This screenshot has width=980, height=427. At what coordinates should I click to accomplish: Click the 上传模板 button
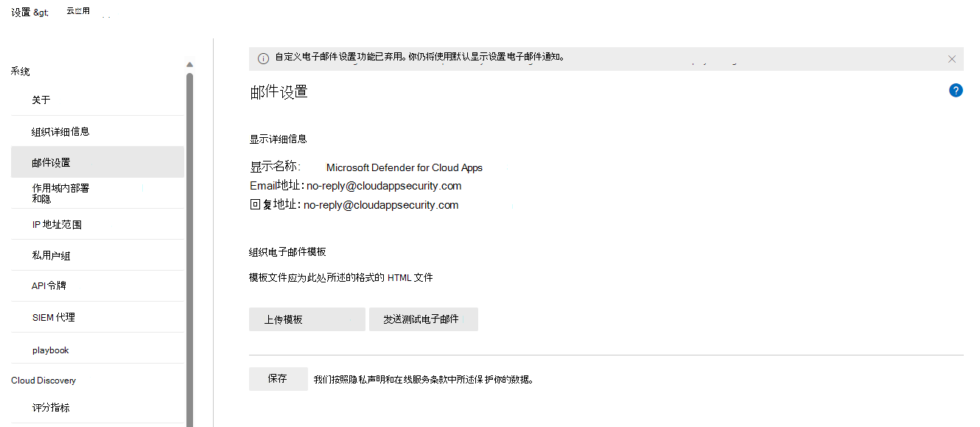pos(307,319)
